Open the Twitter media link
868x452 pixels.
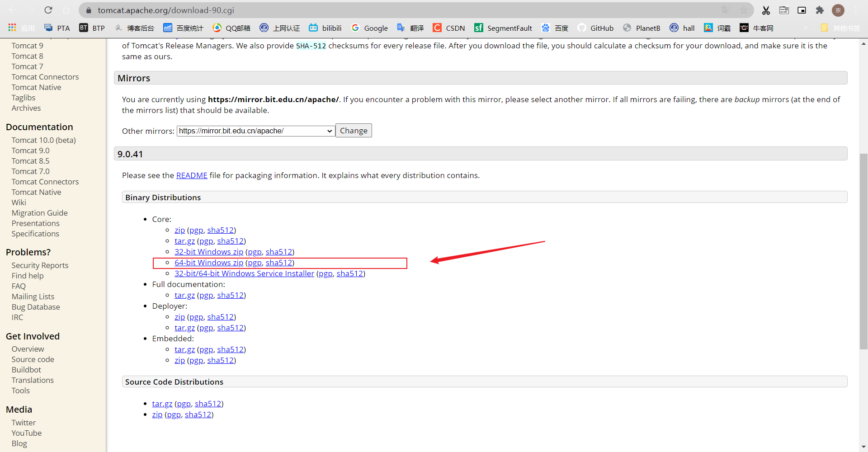coord(24,423)
